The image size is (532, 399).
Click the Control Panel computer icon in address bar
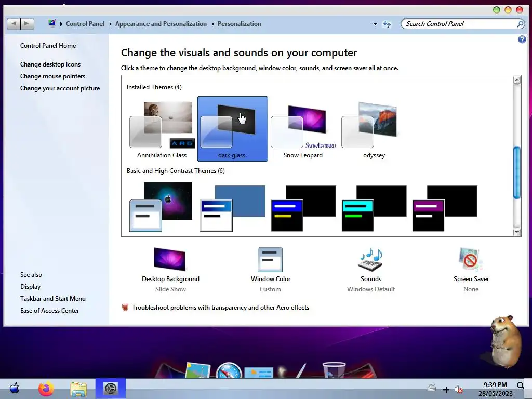[51, 23]
